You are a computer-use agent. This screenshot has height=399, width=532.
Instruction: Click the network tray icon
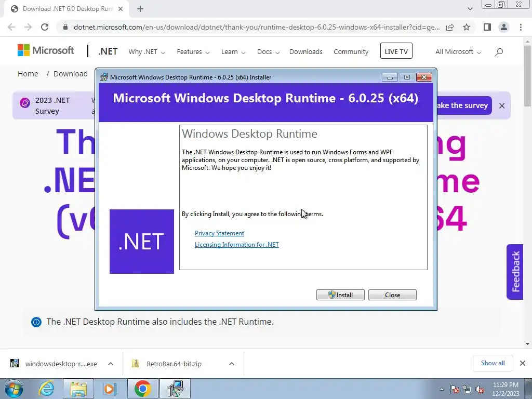(467, 390)
